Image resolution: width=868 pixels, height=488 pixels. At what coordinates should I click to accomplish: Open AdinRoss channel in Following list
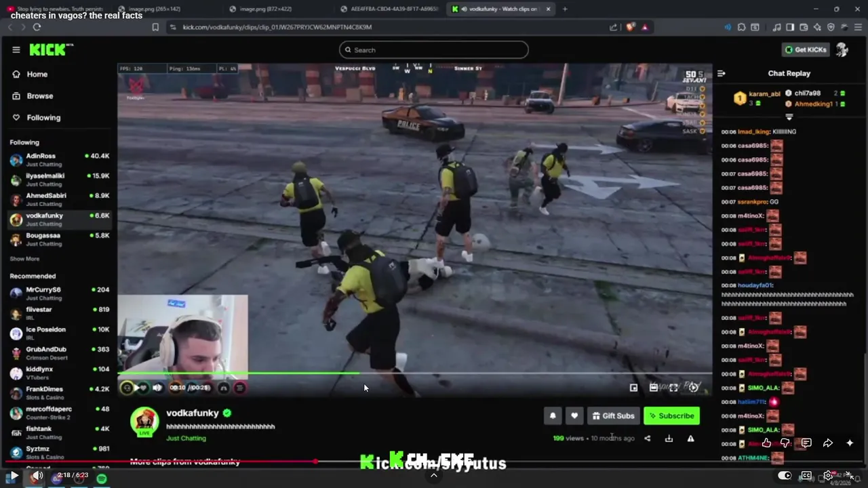pyautogui.click(x=60, y=159)
